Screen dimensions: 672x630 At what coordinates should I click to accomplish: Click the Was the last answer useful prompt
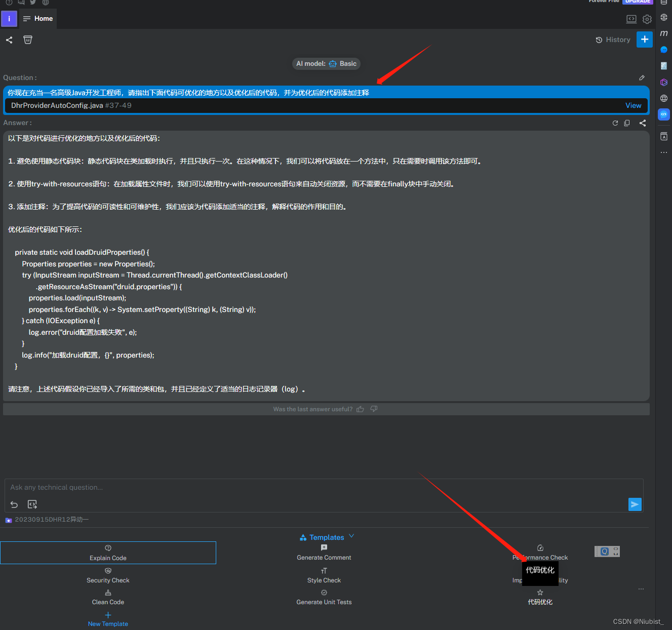(x=312, y=409)
